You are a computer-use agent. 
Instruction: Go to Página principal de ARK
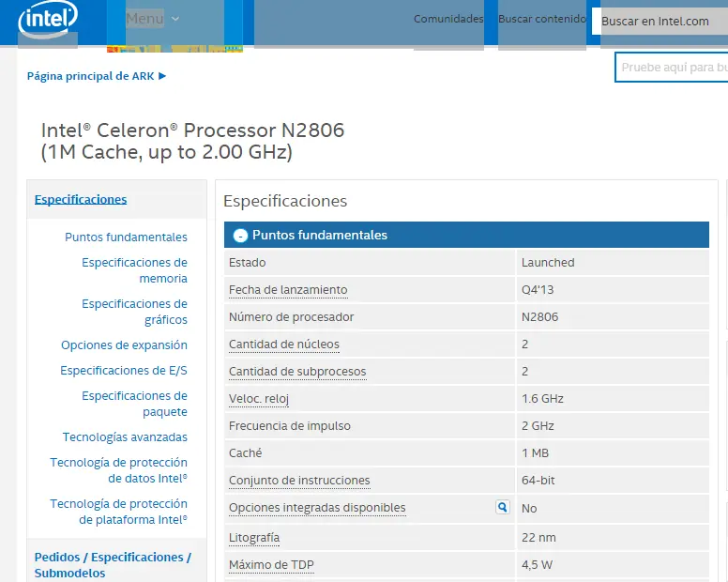click(x=91, y=76)
